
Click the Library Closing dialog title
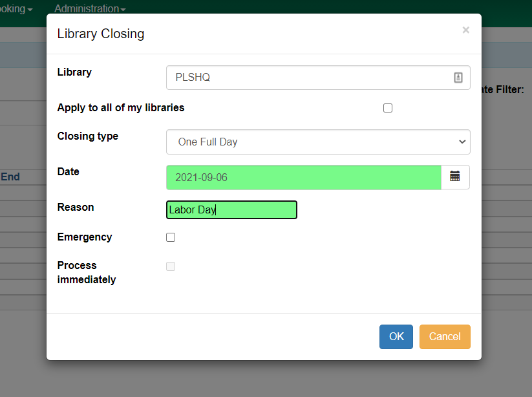coord(101,34)
